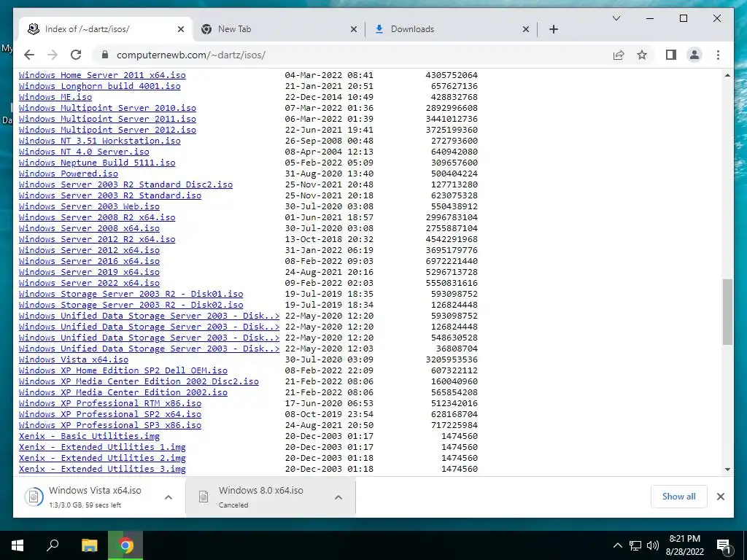Open the Chrome side panel
The image size is (747, 560).
671,55
